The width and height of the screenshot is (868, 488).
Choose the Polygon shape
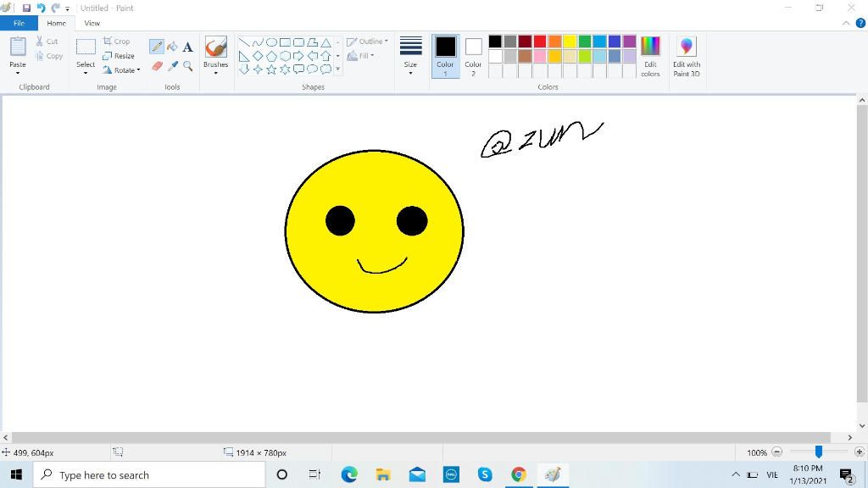pos(312,42)
